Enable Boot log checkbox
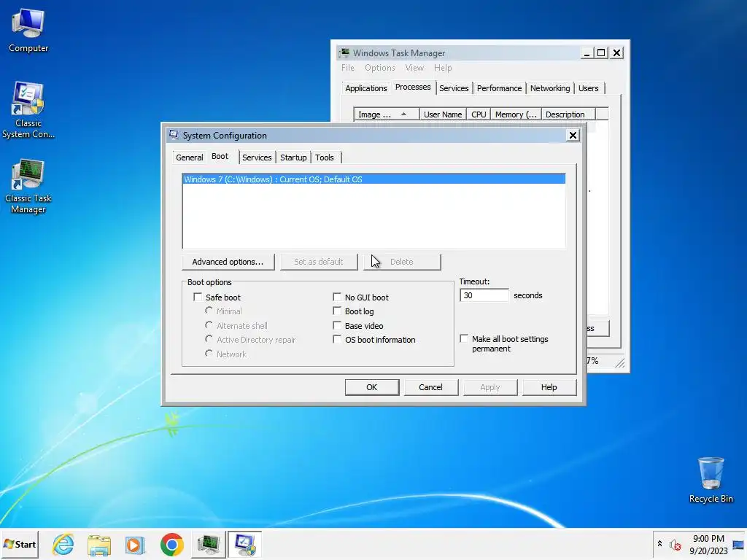The height and width of the screenshot is (560, 747). (x=337, y=311)
